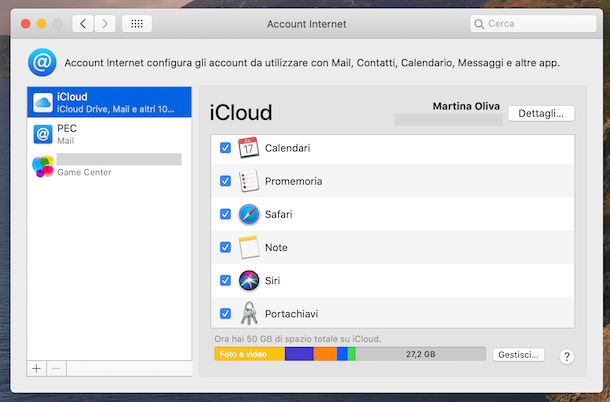Add a new account with plus button

coord(37,368)
